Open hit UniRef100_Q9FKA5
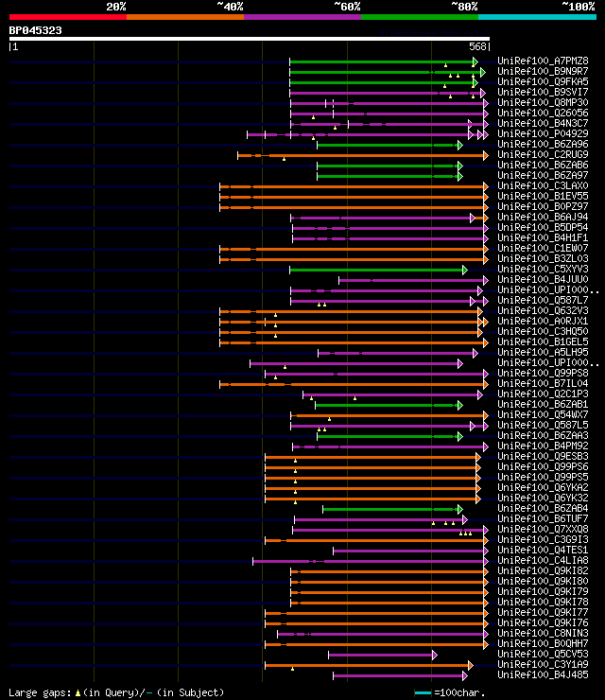This screenshot has width=605, height=700. tap(543, 81)
